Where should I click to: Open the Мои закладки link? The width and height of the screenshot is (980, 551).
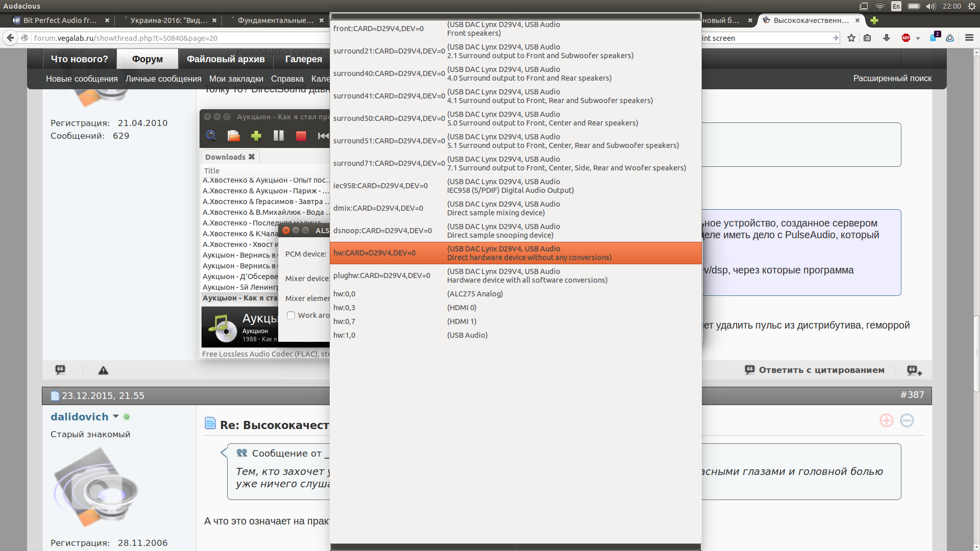(236, 79)
